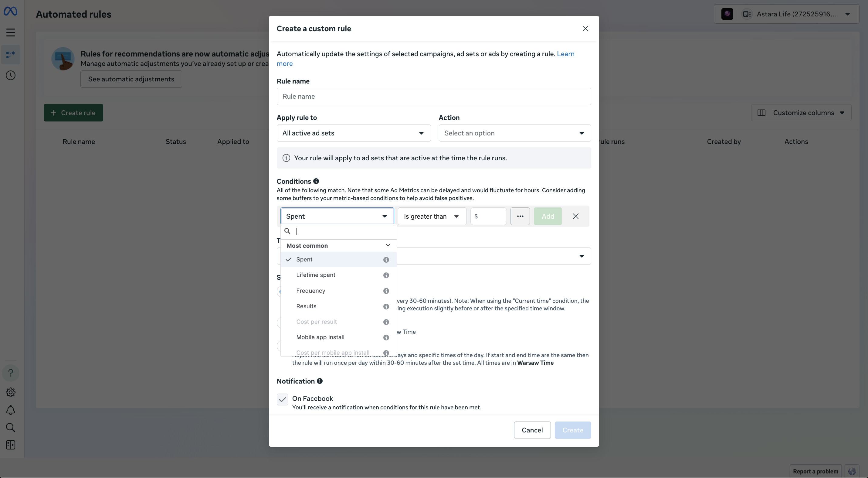Expand the All active ad sets dropdown

pyautogui.click(x=353, y=133)
